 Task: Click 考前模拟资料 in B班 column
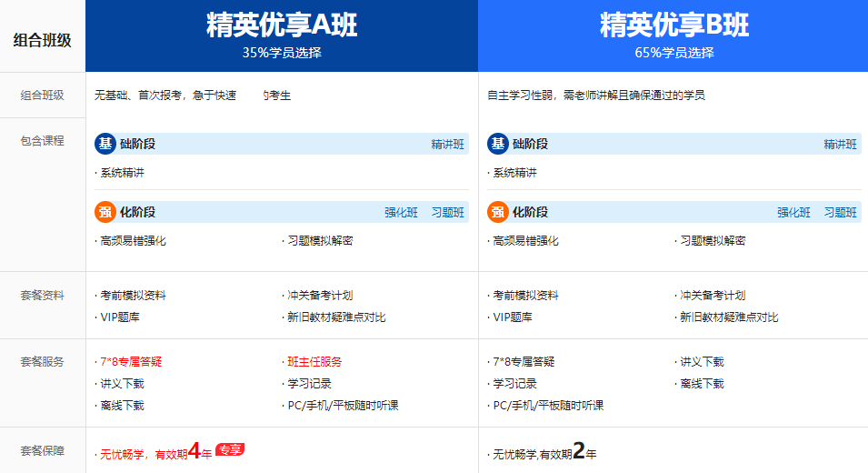[525, 296]
